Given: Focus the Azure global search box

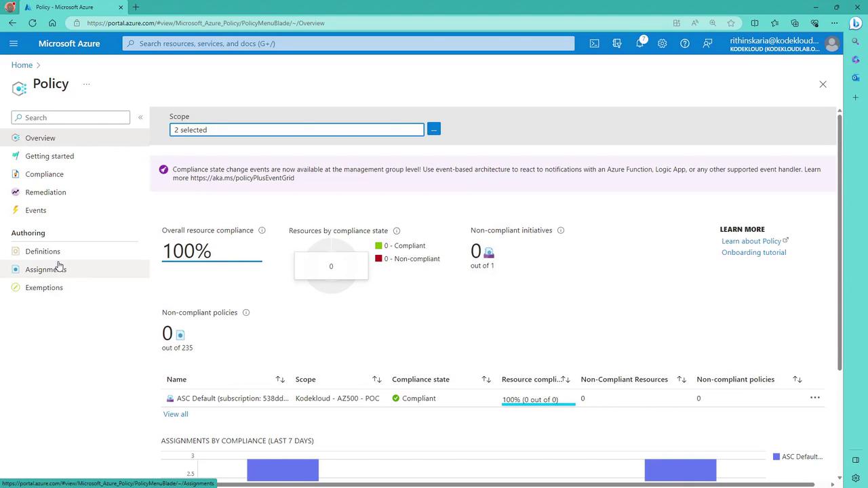Looking at the screenshot, I should click(349, 43).
